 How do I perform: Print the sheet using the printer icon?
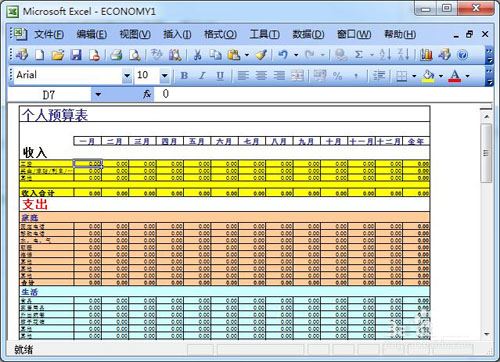[x=116, y=55]
